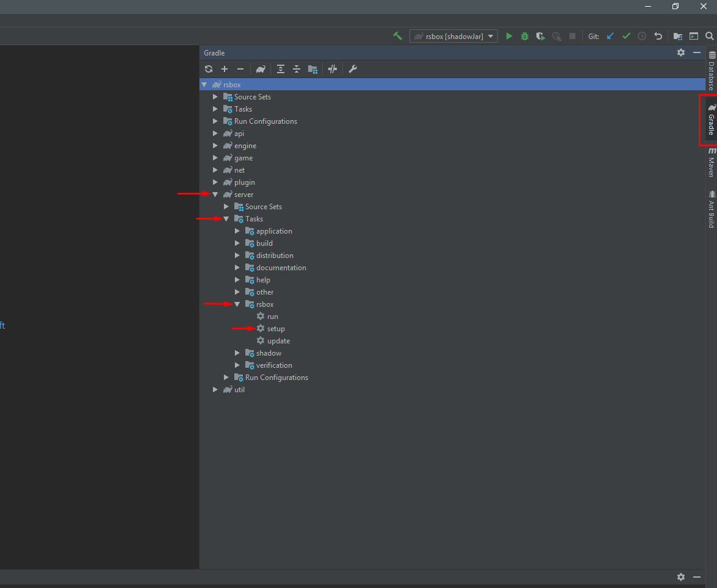
Task: Link a Gradle project with plus icon
Action: coord(225,69)
